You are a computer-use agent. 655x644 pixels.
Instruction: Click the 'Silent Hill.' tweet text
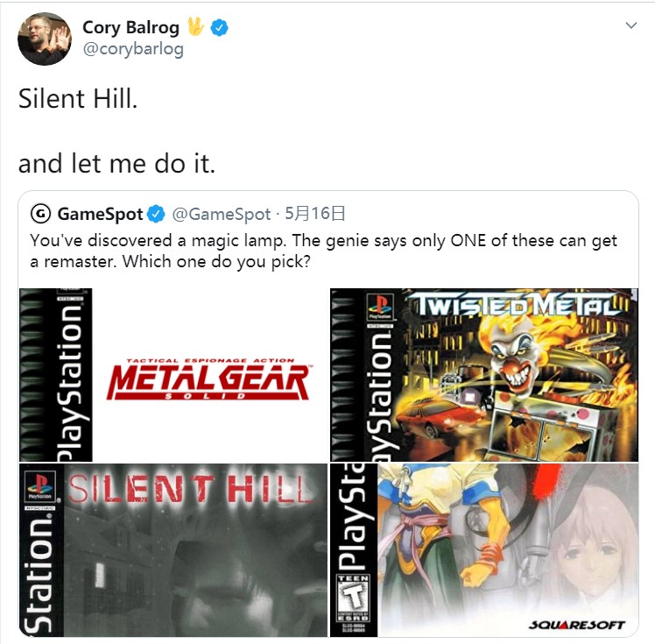click(x=78, y=99)
